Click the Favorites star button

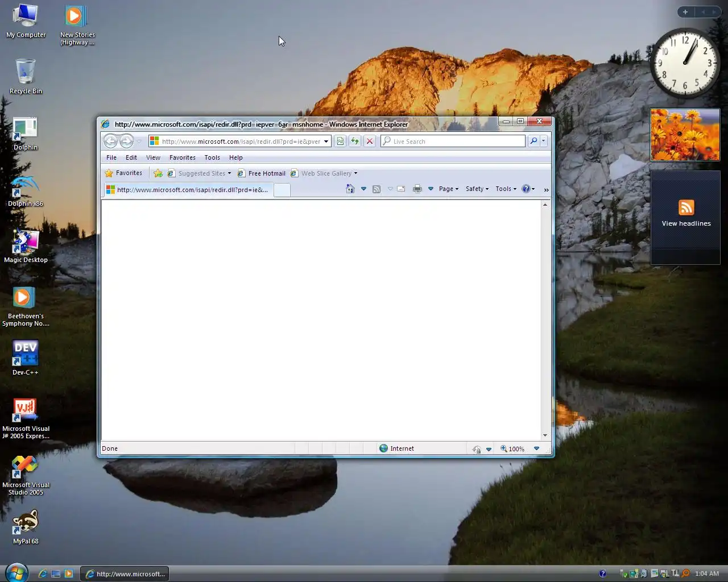point(123,173)
